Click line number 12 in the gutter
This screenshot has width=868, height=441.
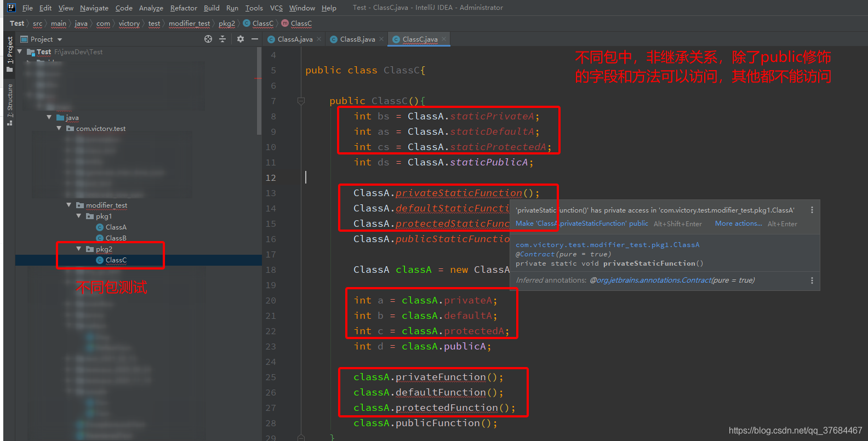pos(271,177)
